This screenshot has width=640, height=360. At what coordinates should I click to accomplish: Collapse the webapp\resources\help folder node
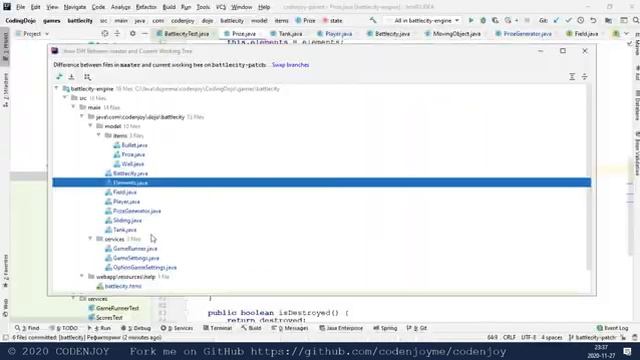pos(82,276)
